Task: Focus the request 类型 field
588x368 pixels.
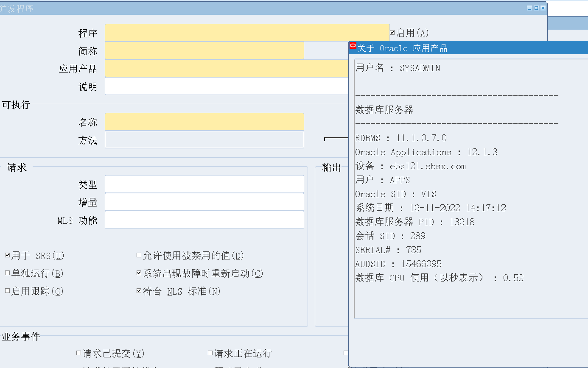Action: pyautogui.click(x=204, y=184)
